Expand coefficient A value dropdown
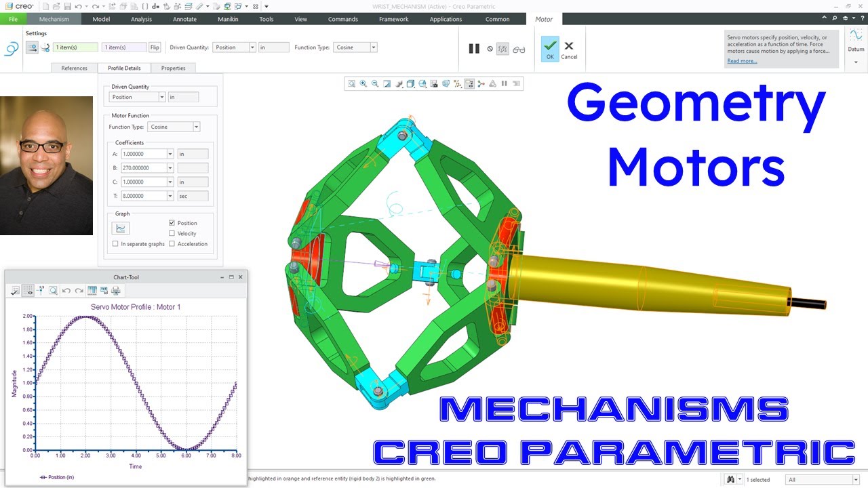The height and width of the screenshot is (488, 868). (x=170, y=154)
